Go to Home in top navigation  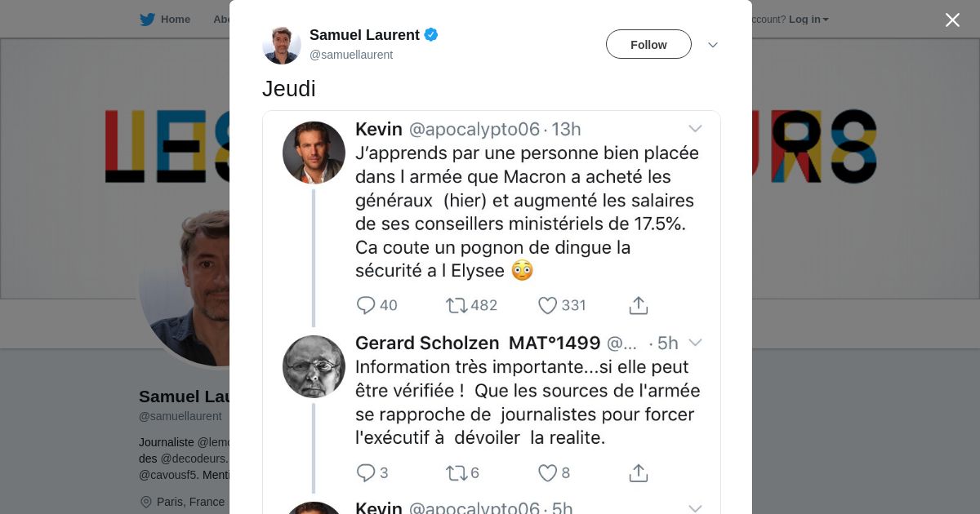click(x=175, y=20)
